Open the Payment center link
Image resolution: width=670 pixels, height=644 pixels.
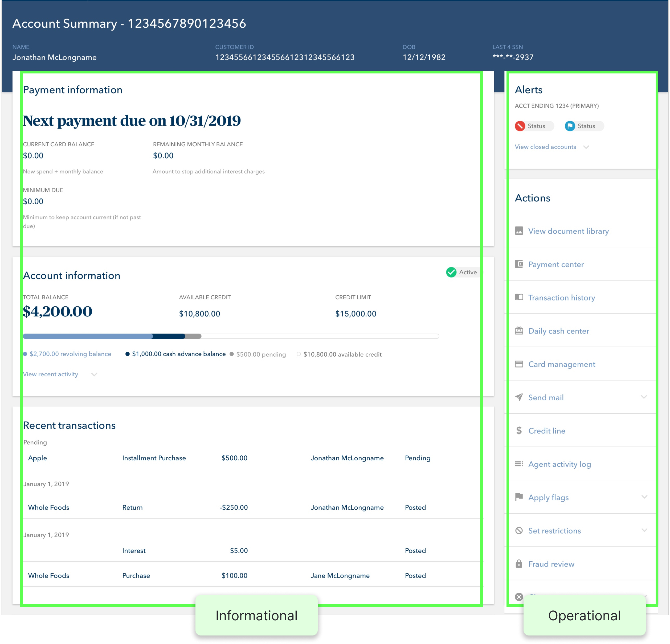tap(556, 265)
